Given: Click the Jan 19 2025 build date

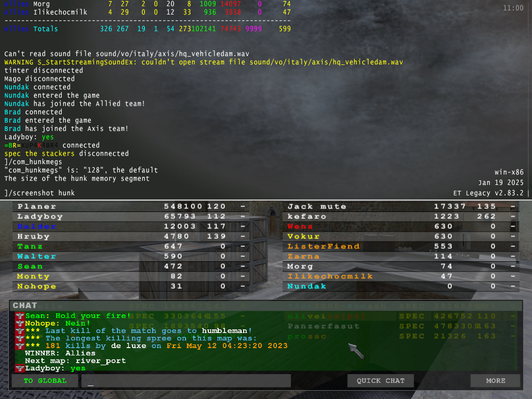Looking at the screenshot, I should [x=501, y=182].
